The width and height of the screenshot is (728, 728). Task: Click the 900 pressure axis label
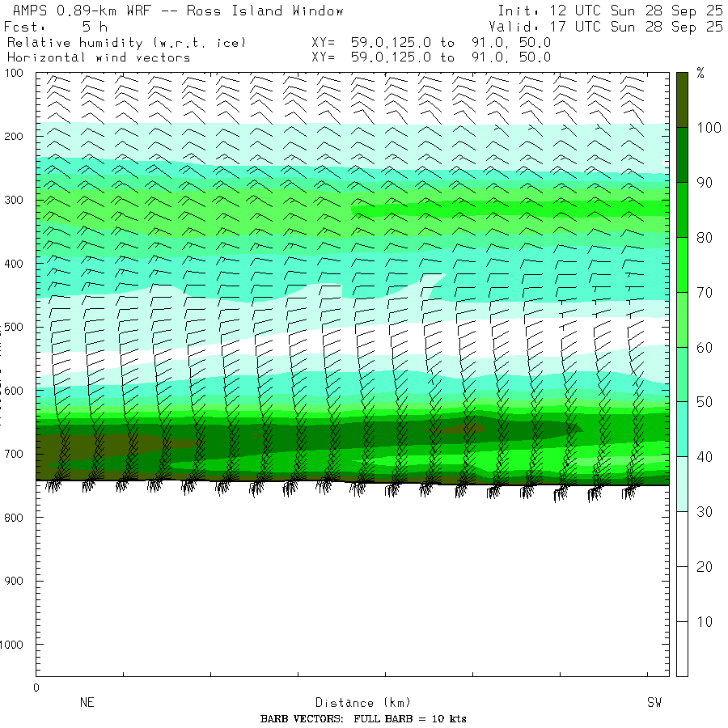pyautogui.click(x=14, y=581)
